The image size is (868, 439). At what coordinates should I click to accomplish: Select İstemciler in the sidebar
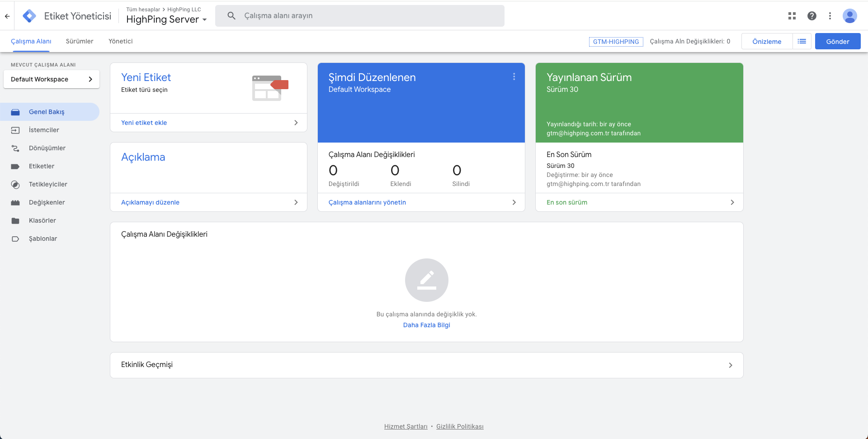(44, 130)
